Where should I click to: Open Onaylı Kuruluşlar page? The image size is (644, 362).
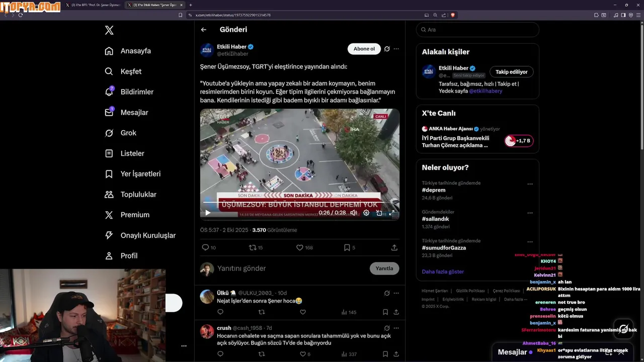point(140,235)
